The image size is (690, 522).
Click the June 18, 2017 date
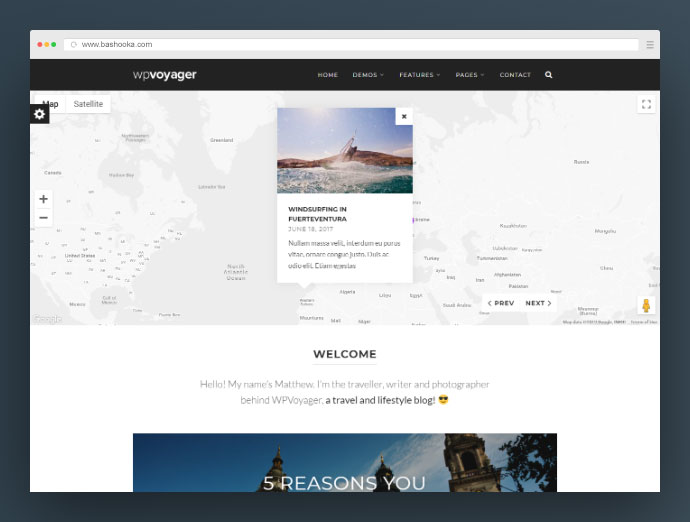(311, 229)
